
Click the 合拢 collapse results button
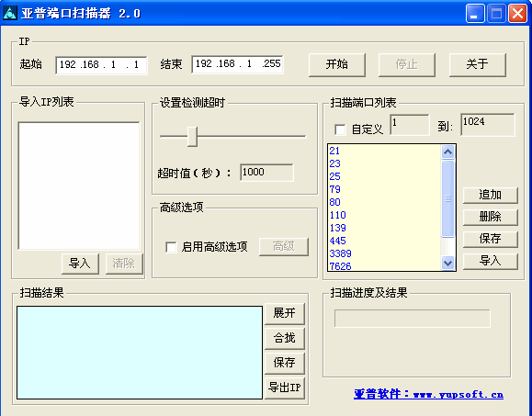point(284,338)
